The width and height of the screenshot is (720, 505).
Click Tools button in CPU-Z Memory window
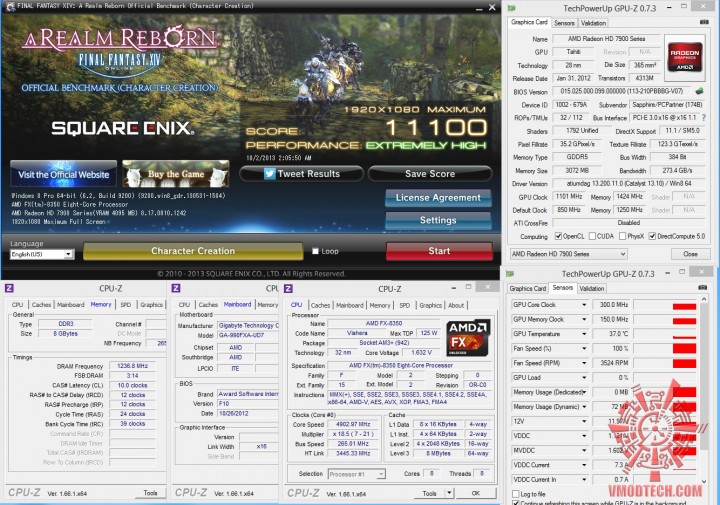tap(150, 493)
